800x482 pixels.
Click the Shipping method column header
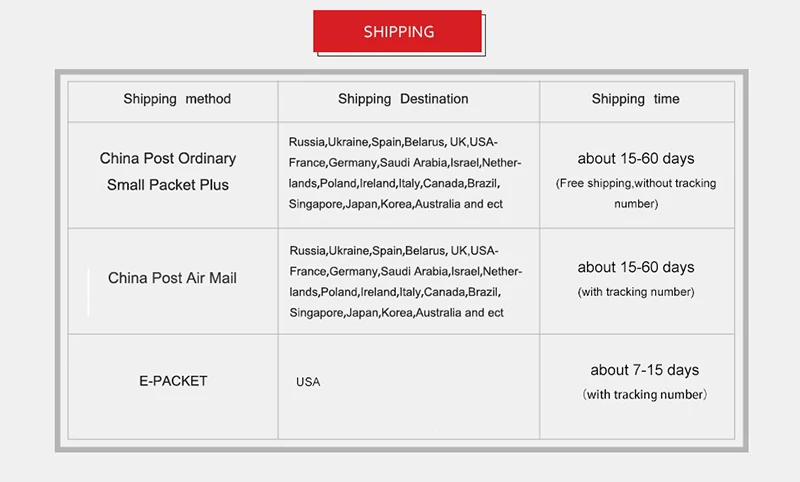click(x=177, y=99)
